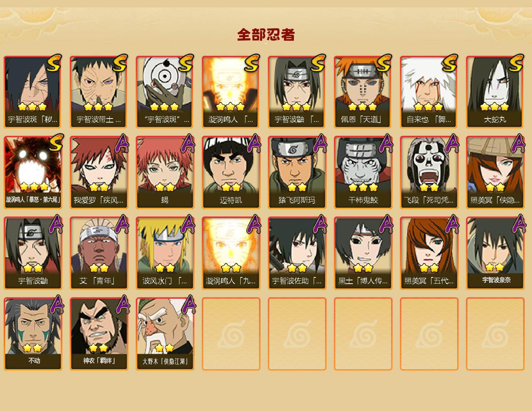Choose the 迈特凯 ninja card
Image resolution: width=532 pixels, height=411 pixels.
pyautogui.click(x=231, y=172)
